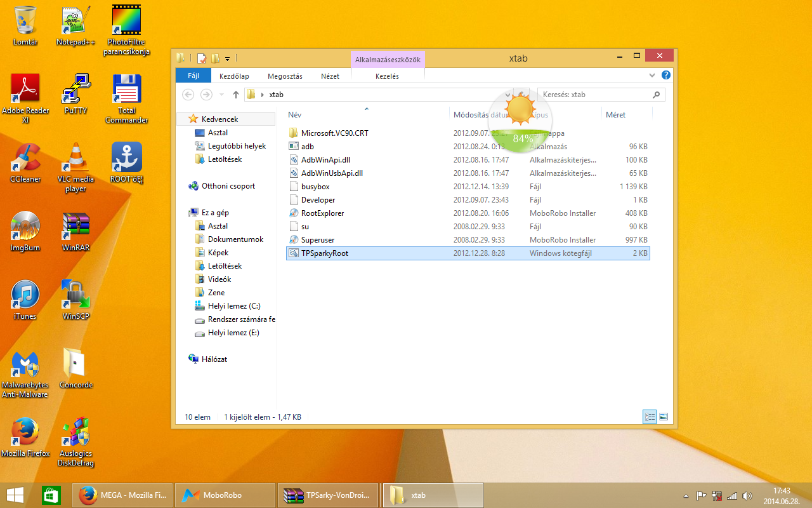Expand the ribbon using the chevron
This screenshot has width=812, height=508.
point(652,75)
